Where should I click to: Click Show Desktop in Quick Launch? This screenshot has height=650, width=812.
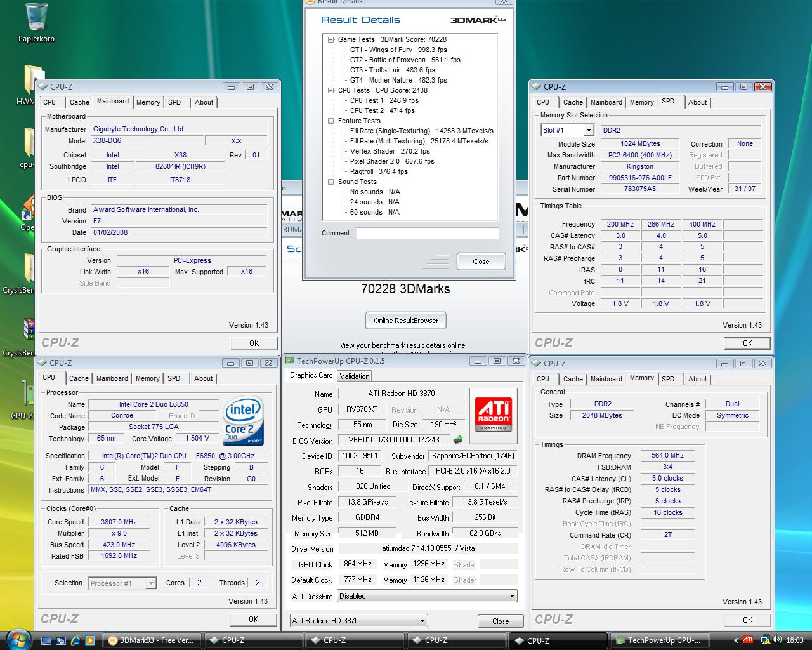46,640
